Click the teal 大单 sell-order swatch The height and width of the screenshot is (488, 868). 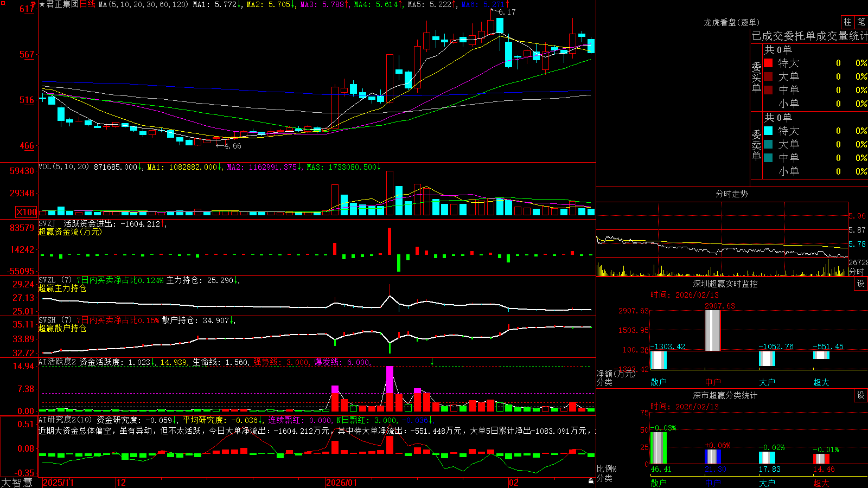[x=768, y=144]
